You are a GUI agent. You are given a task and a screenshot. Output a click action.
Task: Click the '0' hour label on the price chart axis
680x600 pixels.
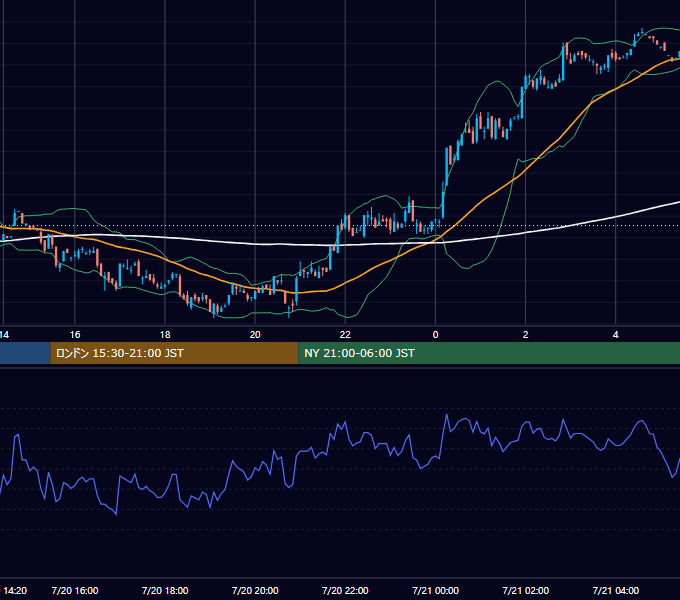pyautogui.click(x=435, y=335)
